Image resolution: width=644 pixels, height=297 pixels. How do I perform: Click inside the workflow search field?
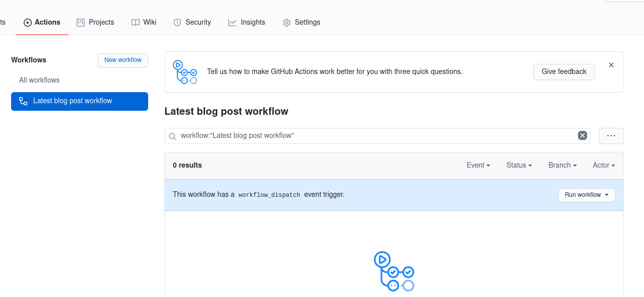coord(353,135)
